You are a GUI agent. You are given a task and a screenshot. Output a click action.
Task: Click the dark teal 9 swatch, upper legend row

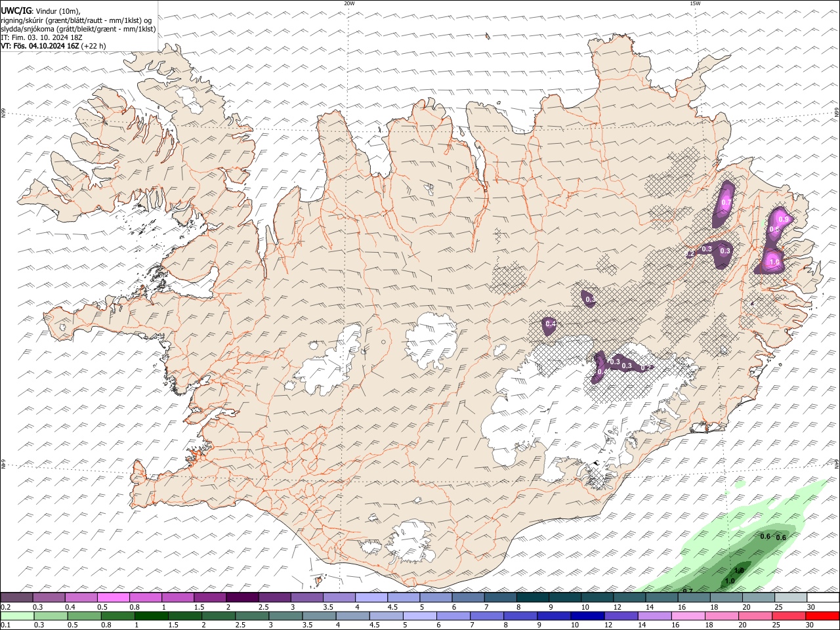tap(565, 597)
